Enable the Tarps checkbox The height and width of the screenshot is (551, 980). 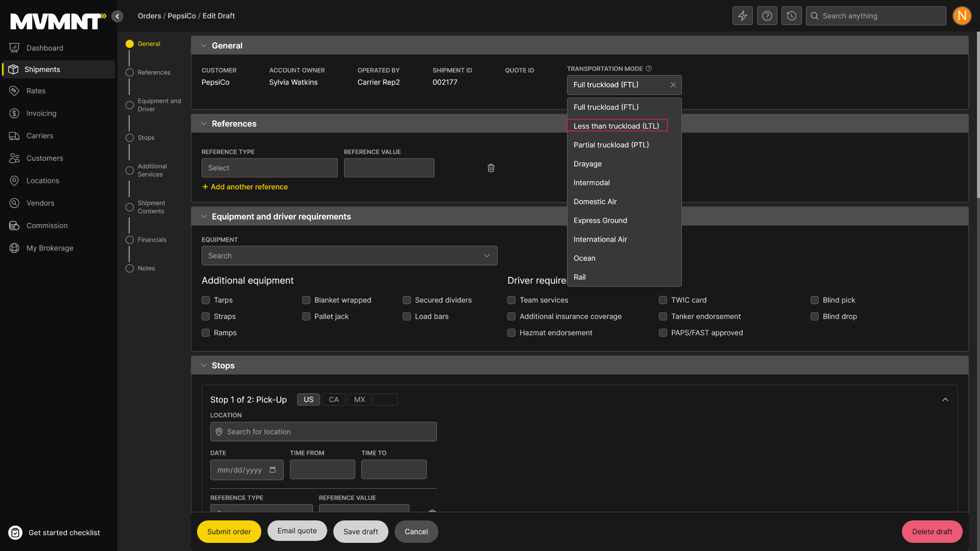pyautogui.click(x=206, y=300)
